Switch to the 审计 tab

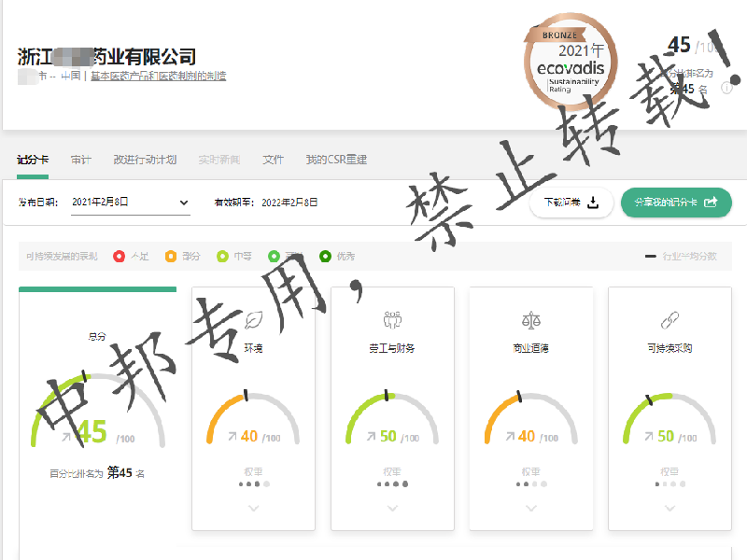[81, 160]
